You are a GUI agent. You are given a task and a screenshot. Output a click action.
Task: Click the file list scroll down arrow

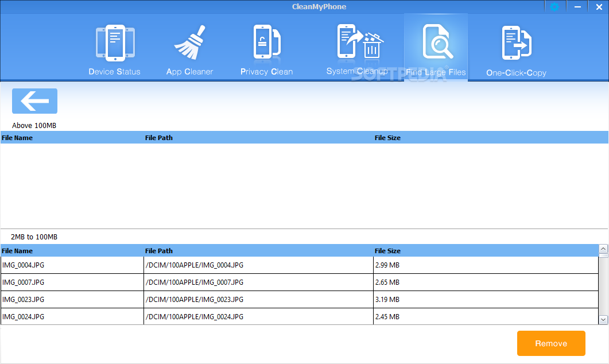pyautogui.click(x=603, y=320)
